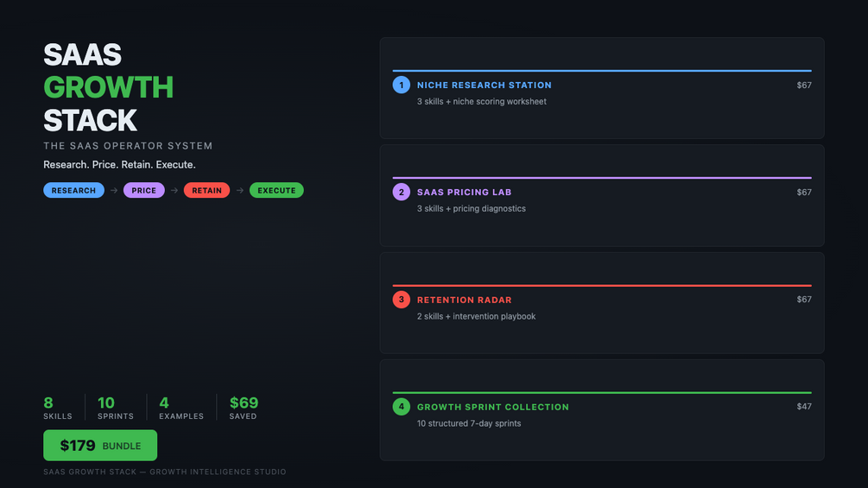The height and width of the screenshot is (488, 868).
Task: Click the arrow between Research and Price
Action: pyautogui.click(x=114, y=191)
